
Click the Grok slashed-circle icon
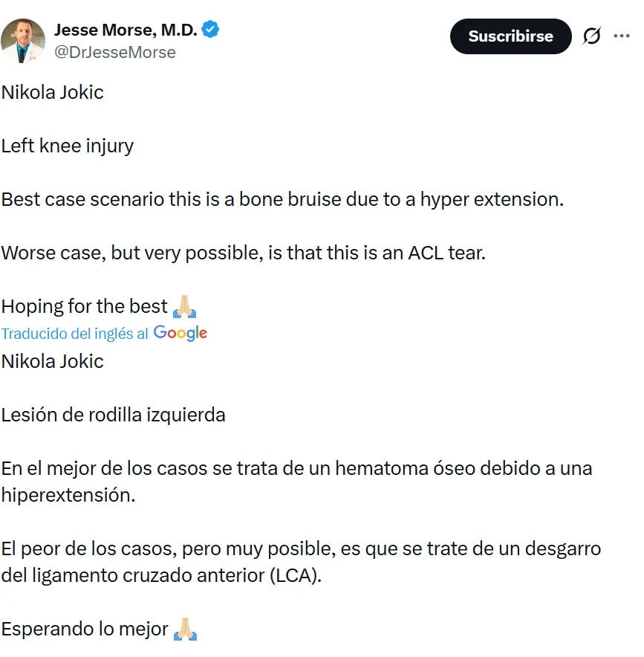point(591,36)
